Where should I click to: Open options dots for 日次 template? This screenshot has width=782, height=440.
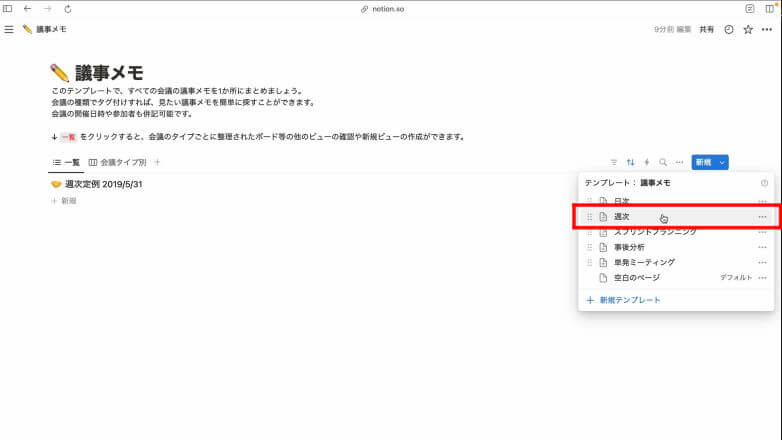pos(762,202)
